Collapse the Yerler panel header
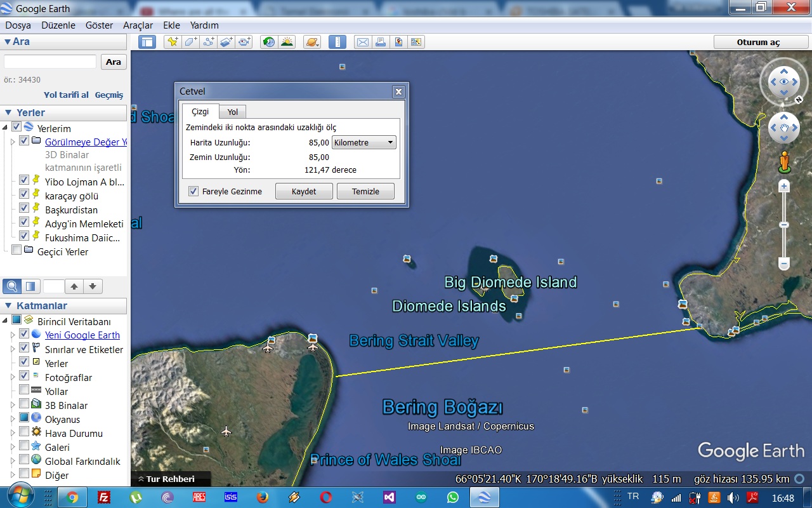The image size is (812, 508). 63,112
